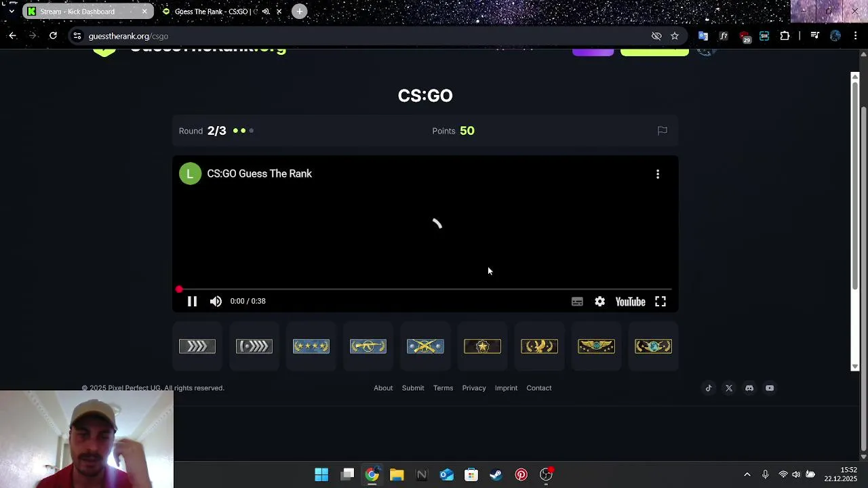
Task: Open the Chrome profile avatar
Action: pyautogui.click(x=835, y=36)
